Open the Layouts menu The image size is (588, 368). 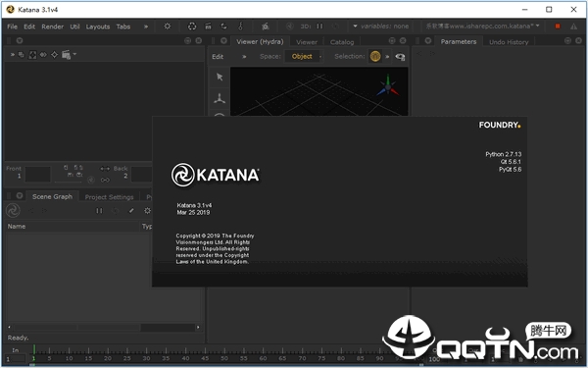click(98, 26)
